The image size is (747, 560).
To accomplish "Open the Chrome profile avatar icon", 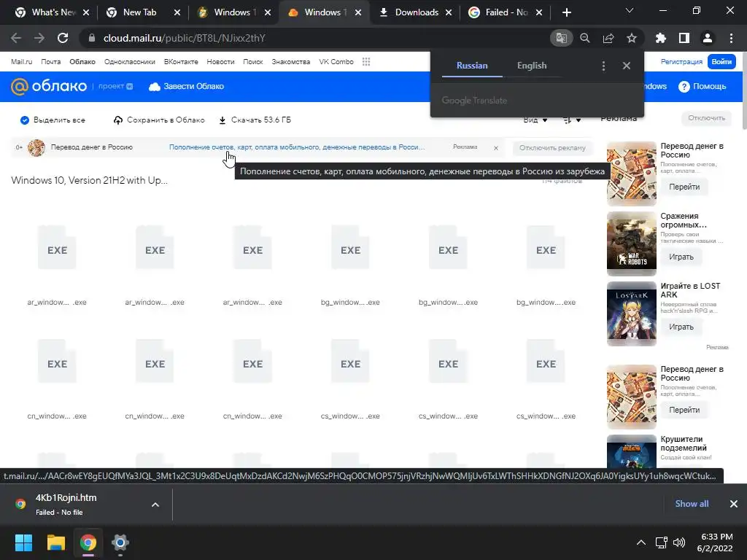I will pyautogui.click(x=708, y=38).
